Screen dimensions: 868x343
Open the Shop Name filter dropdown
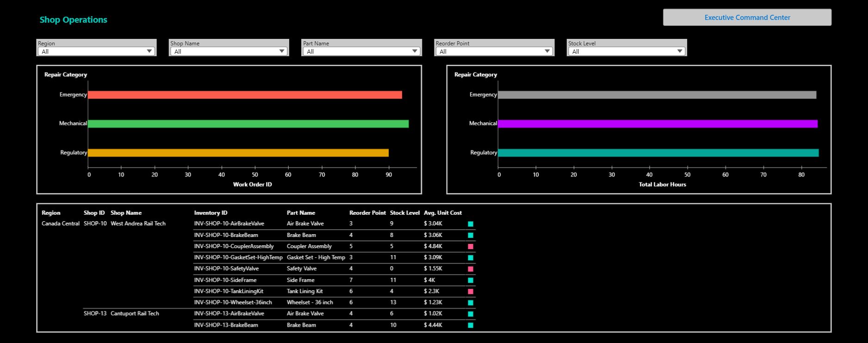(x=229, y=51)
